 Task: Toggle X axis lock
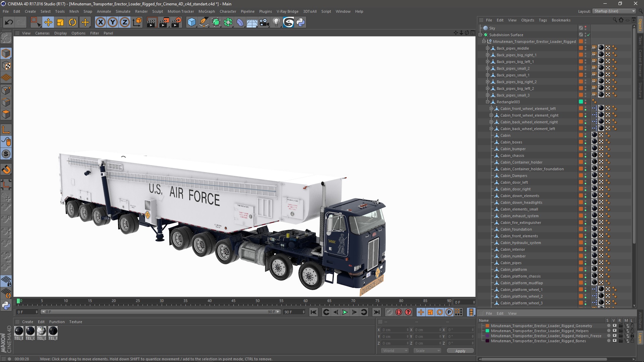pyautogui.click(x=100, y=22)
